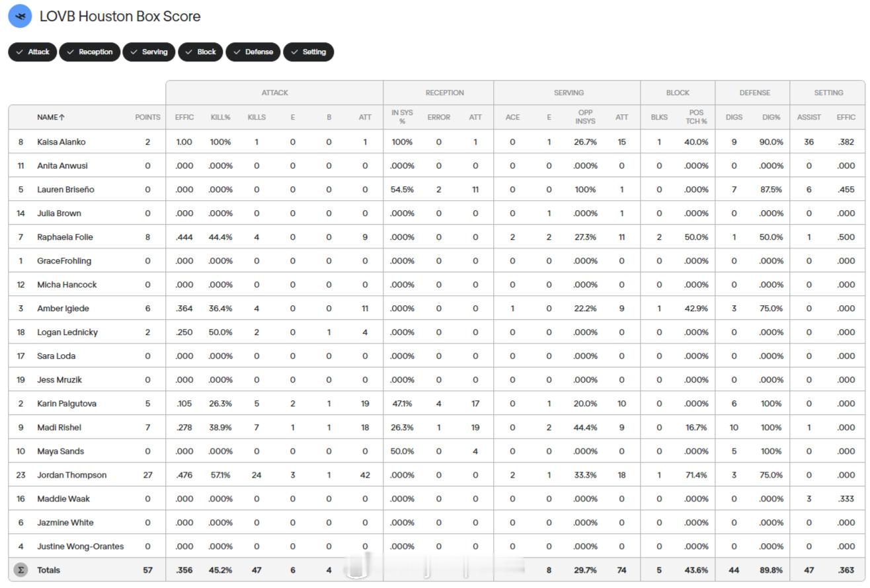The width and height of the screenshot is (870, 588).
Task: Select player Amber Igiede
Action: click(x=63, y=309)
